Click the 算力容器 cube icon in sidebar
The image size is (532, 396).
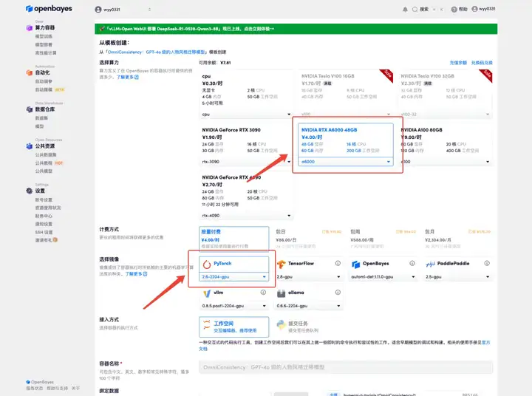[29, 28]
